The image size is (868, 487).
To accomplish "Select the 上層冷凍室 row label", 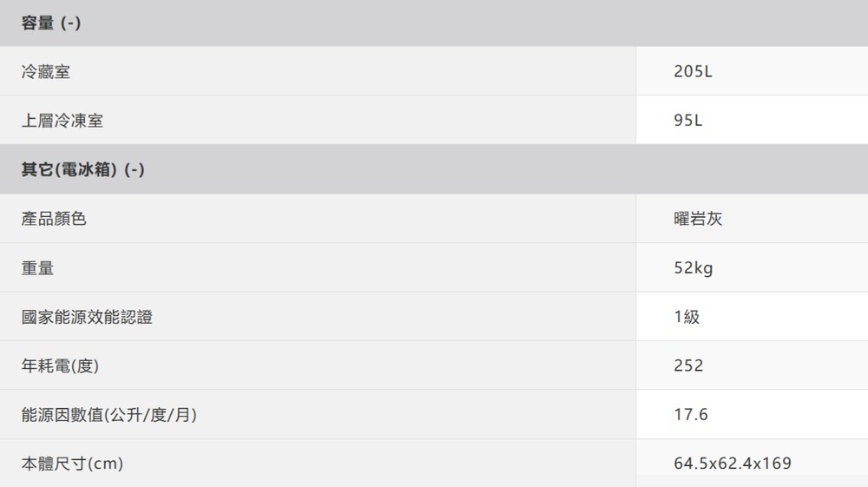I will pyautogui.click(x=62, y=121).
